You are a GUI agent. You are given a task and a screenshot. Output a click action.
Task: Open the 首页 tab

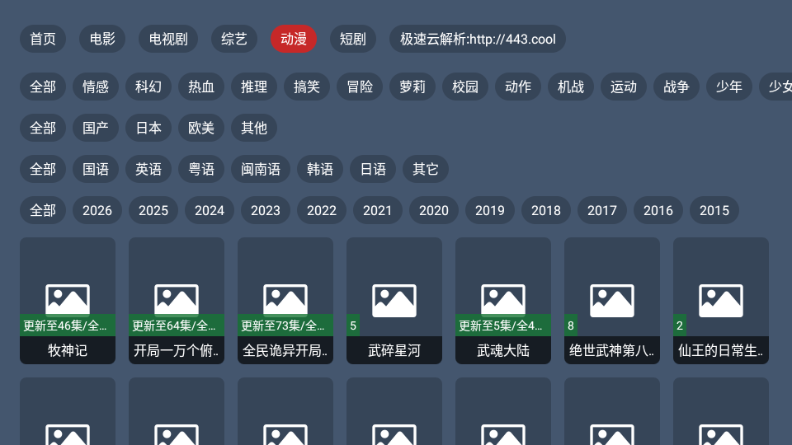click(x=43, y=39)
